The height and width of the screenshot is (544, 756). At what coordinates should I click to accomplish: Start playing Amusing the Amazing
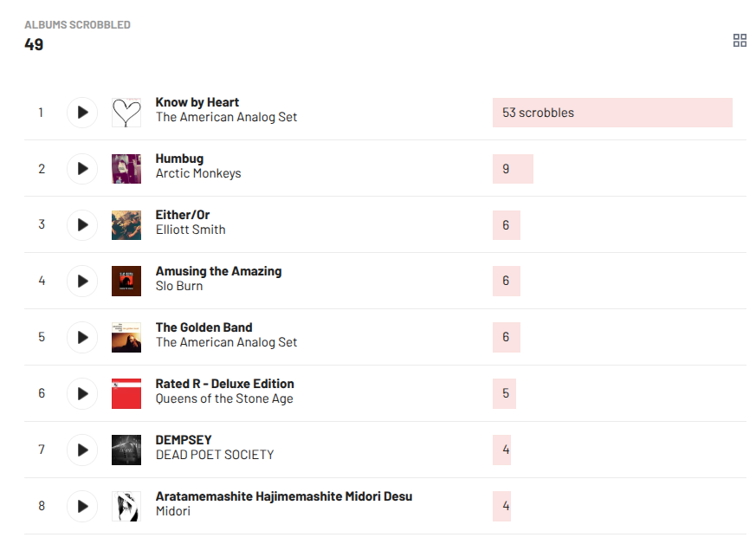point(82,282)
